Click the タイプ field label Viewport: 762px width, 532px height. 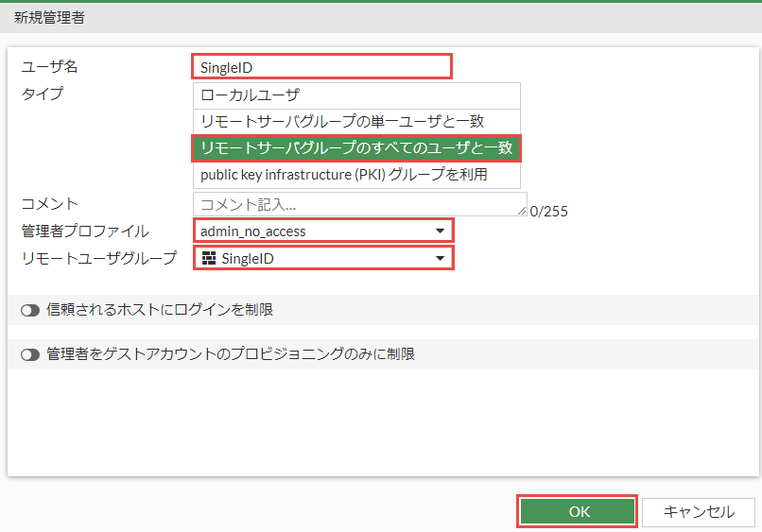pyautogui.click(x=43, y=94)
